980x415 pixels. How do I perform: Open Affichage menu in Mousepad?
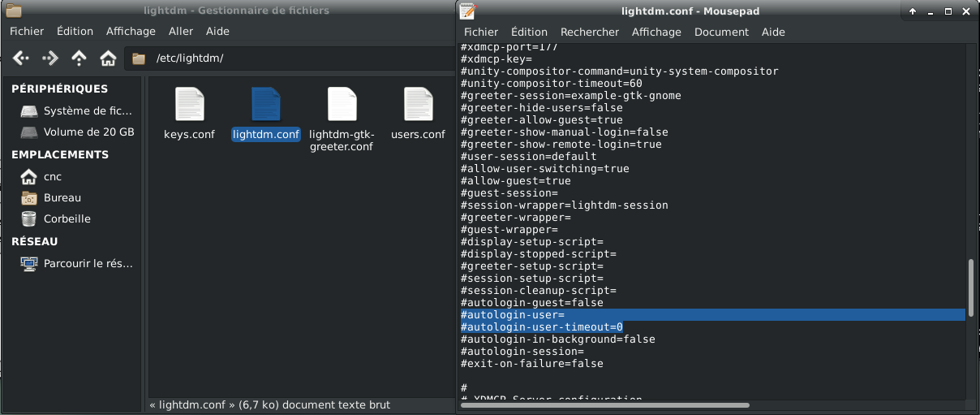(x=656, y=32)
